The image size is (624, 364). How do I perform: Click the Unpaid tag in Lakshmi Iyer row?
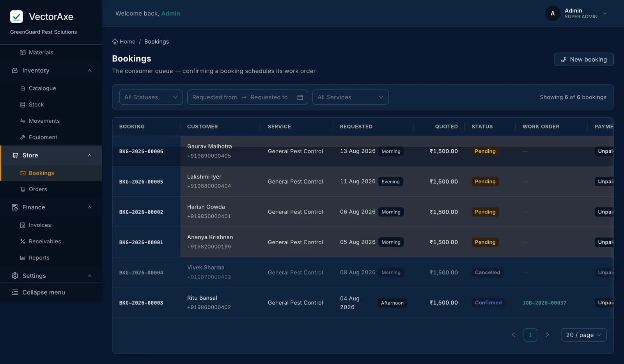point(604,182)
